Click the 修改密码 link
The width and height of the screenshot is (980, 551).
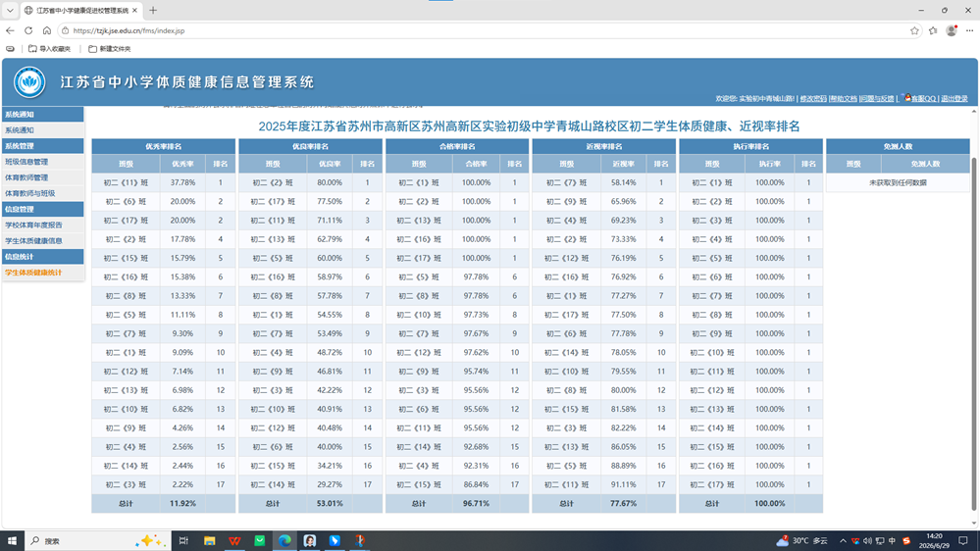(x=813, y=99)
